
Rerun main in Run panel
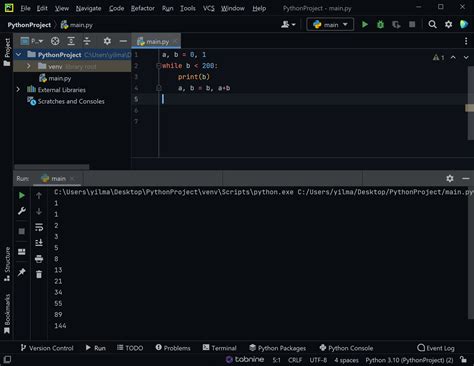[x=22, y=195]
